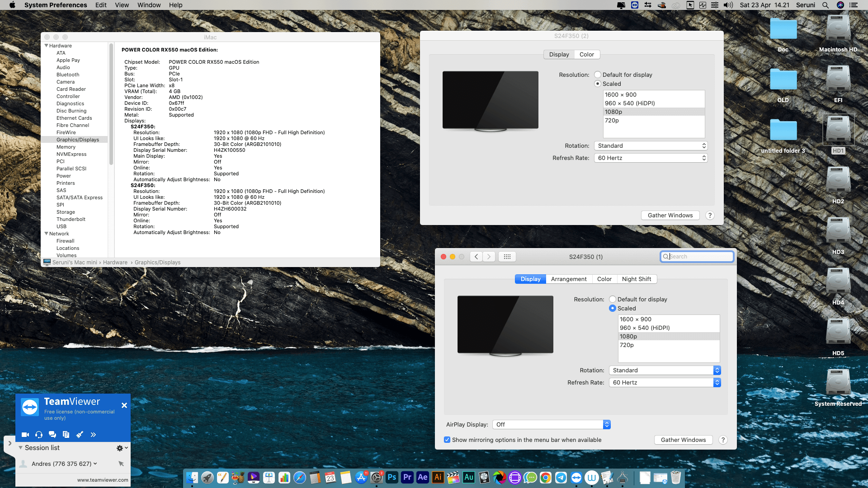Collapse Hardware section in iMac window
This screenshot has height=488, width=868.
click(46, 46)
